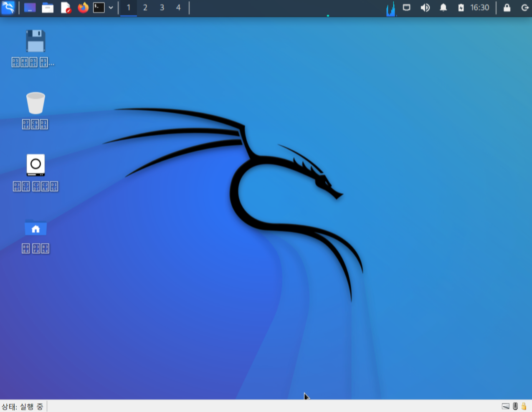Open the wired network connection icon
This screenshot has width=532, height=412.
point(407,8)
